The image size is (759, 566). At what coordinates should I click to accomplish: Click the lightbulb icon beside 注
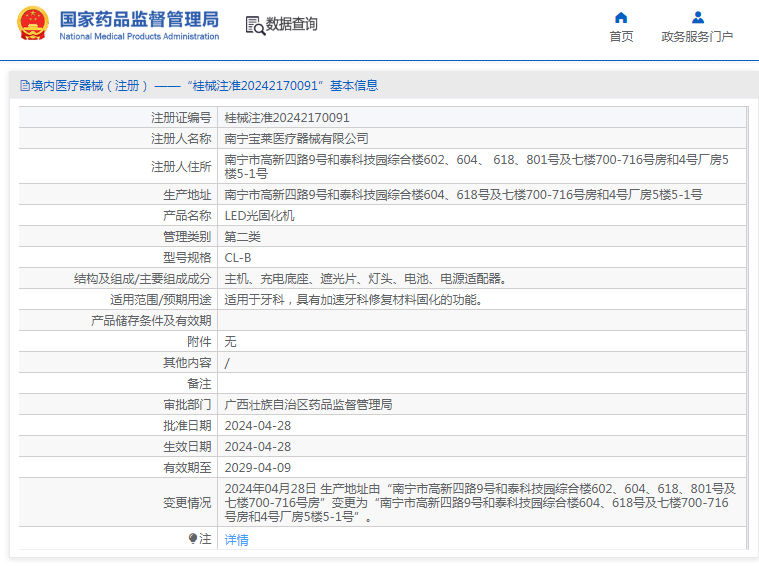point(193,539)
